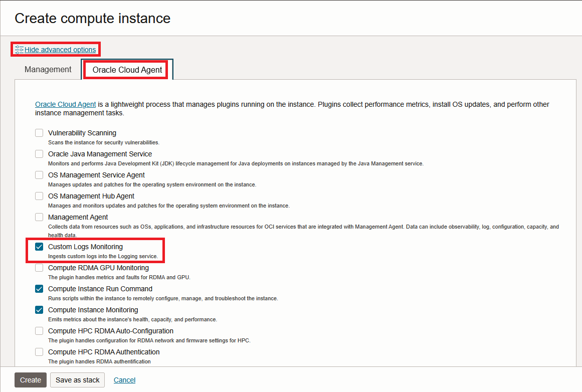Enable OS Management Service Agent plugin
The width and height of the screenshot is (582, 392).
coord(39,175)
